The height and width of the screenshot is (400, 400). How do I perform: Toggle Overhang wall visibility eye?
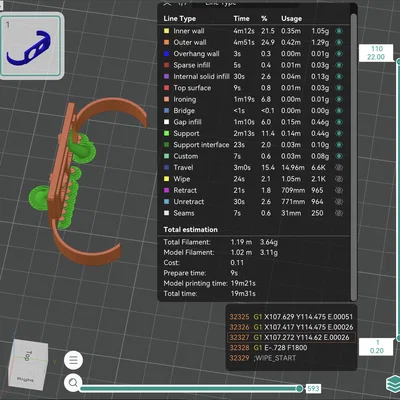(x=339, y=54)
